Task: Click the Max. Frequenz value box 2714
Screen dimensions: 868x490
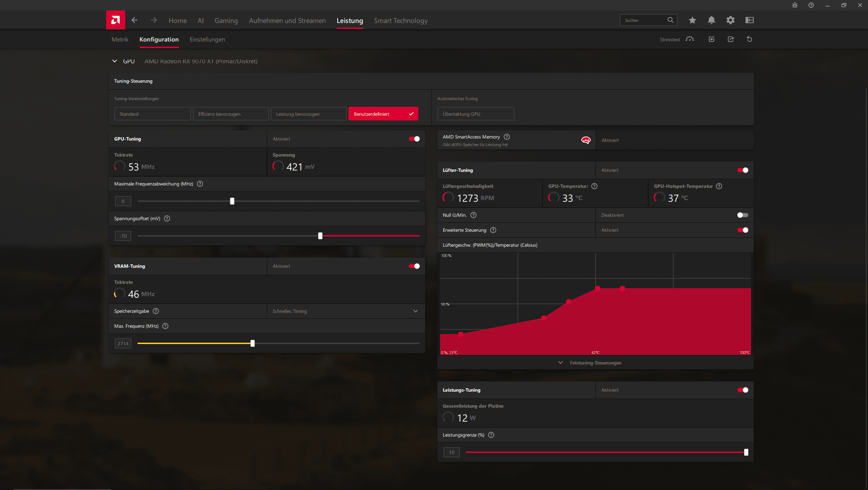Action: pyautogui.click(x=123, y=343)
